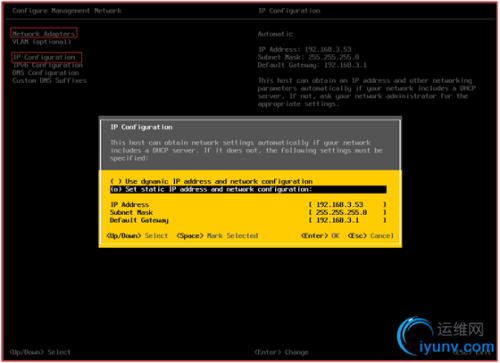Open IP Configuration menu entry
The image size is (500, 363).
pyautogui.click(x=44, y=57)
